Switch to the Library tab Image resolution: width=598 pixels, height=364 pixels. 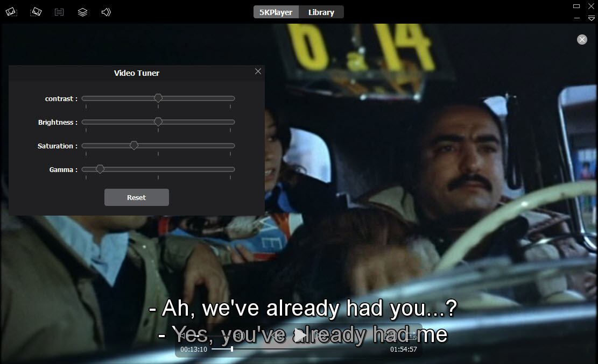(321, 12)
